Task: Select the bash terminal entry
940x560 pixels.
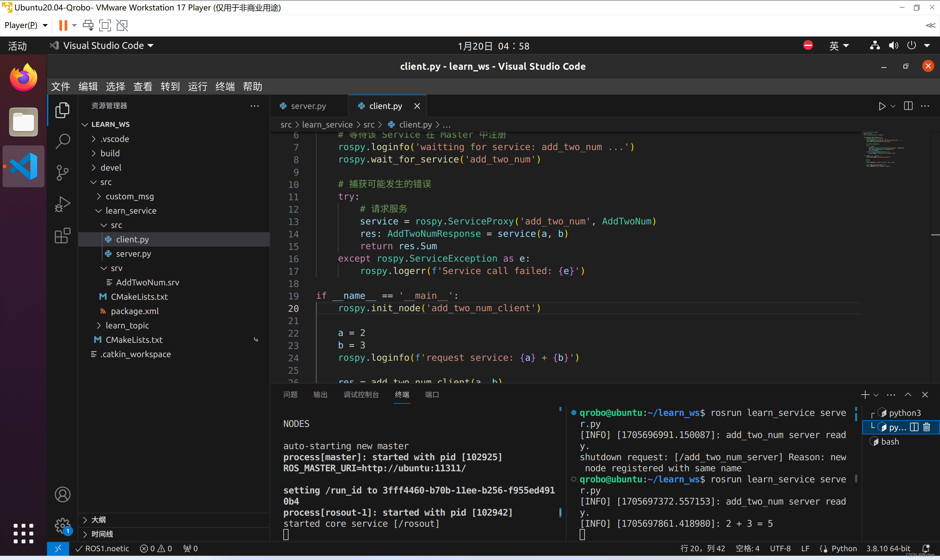Action: tap(889, 442)
